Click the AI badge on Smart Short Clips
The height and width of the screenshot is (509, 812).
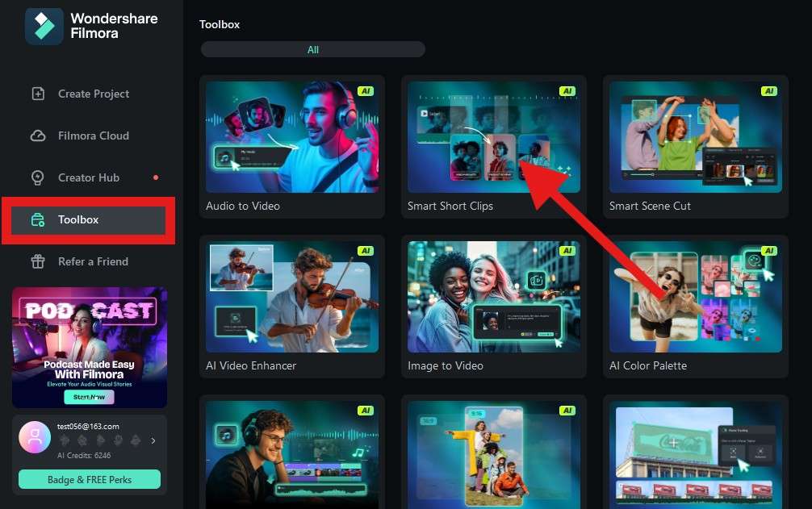(x=567, y=91)
